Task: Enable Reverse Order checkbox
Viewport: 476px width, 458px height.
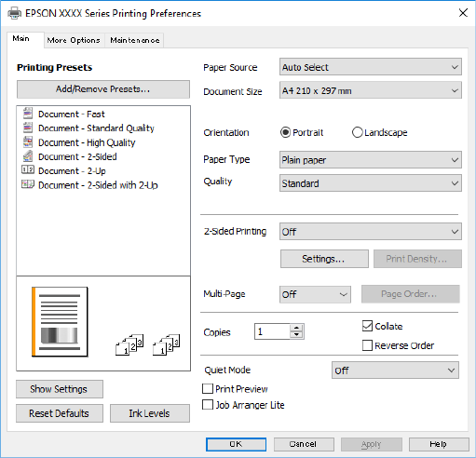Action: click(367, 345)
